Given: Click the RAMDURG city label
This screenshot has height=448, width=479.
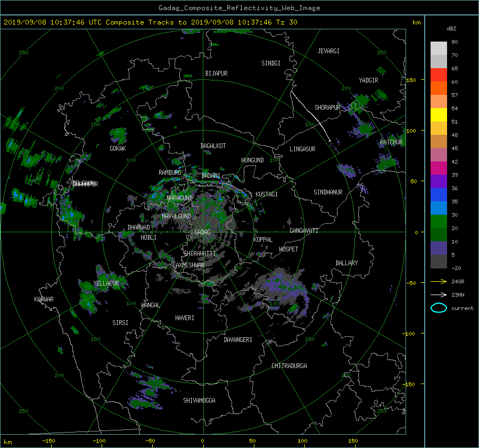Looking at the screenshot, I should [x=170, y=173].
